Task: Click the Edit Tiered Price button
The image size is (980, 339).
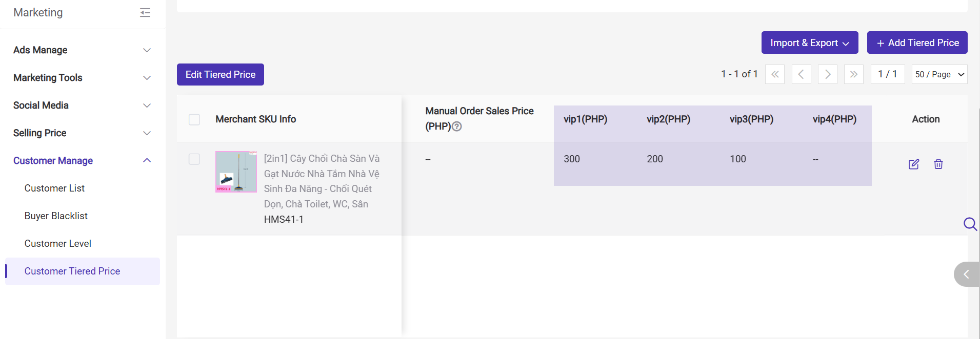Action: pyautogui.click(x=220, y=75)
